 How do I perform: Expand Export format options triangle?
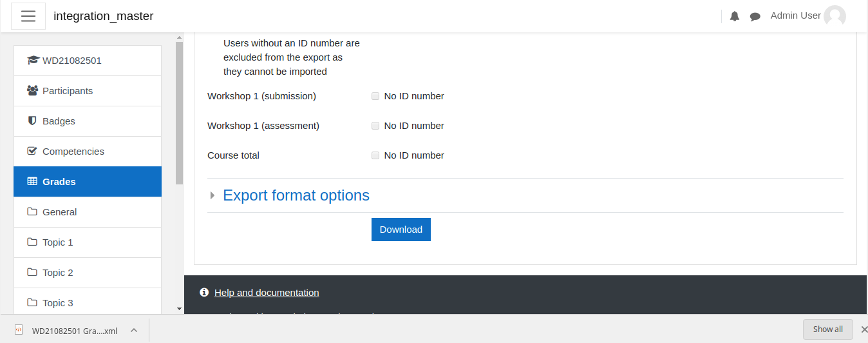[x=212, y=196]
